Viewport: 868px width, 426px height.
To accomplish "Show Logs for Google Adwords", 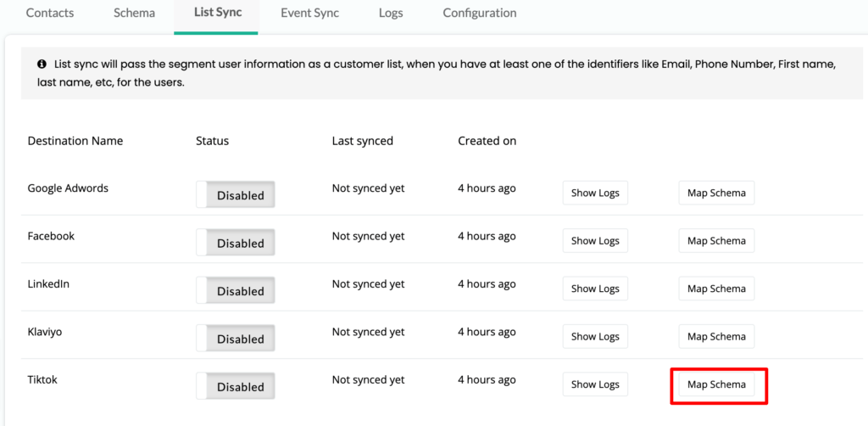I will coord(595,193).
